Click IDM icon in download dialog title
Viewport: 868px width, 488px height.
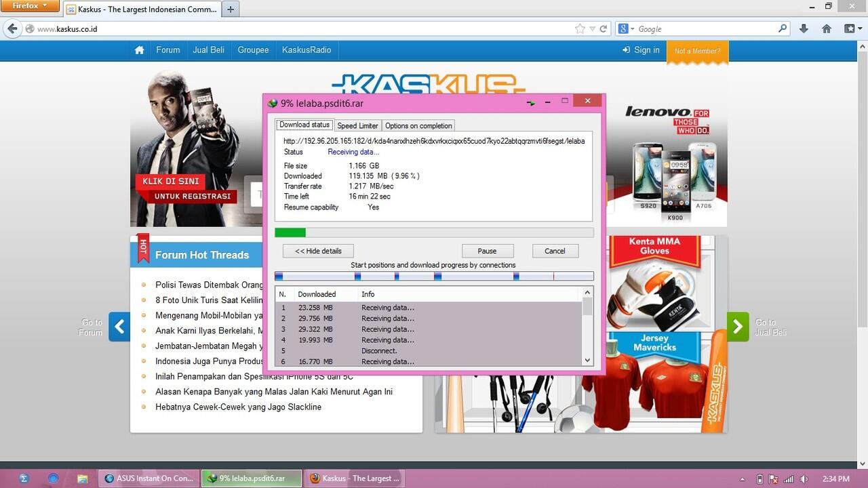coord(273,103)
